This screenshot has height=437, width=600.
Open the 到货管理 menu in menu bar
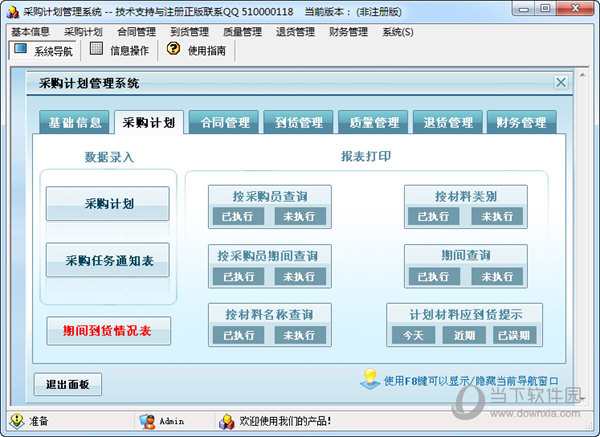click(x=189, y=32)
